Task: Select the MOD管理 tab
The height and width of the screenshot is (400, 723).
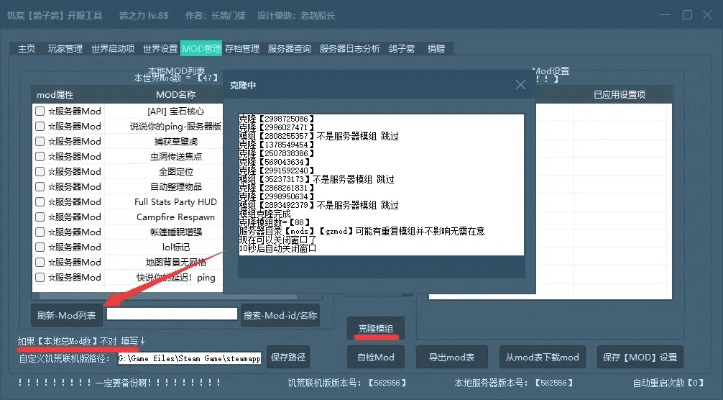Action: [201, 48]
